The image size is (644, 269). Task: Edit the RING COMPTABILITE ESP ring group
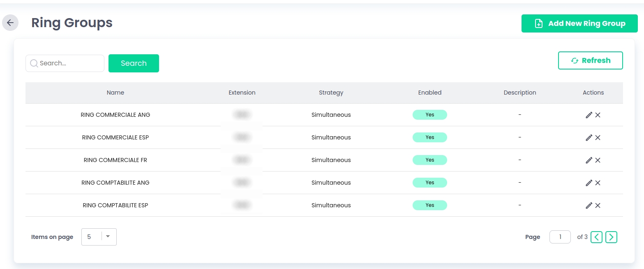coord(589,206)
